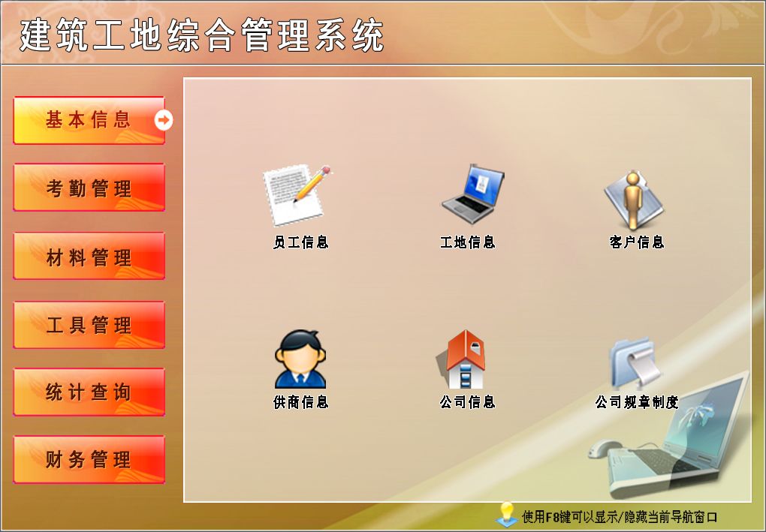Click the F8 navigation hint text
This screenshot has width=766, height=532.
click(x=620, y=517)
